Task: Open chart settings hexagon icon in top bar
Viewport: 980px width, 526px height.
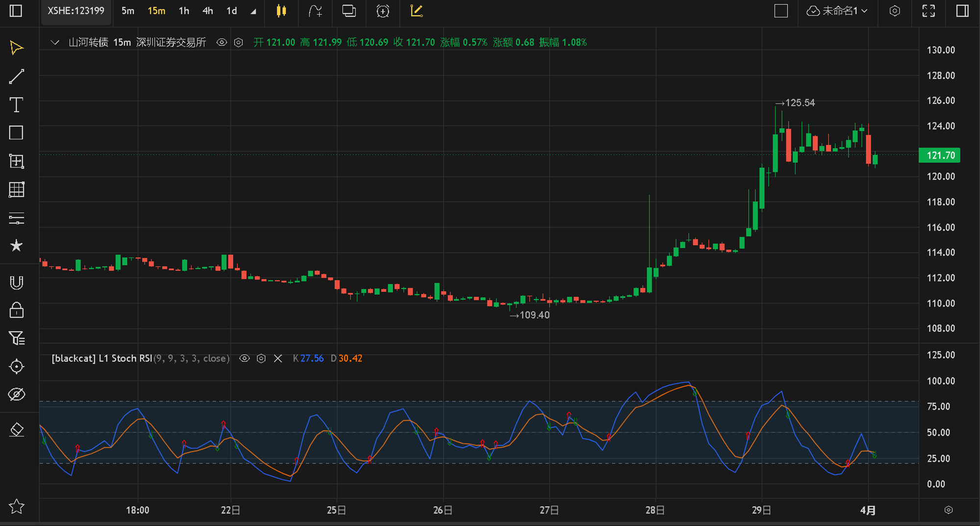Action: pos(895,11)
